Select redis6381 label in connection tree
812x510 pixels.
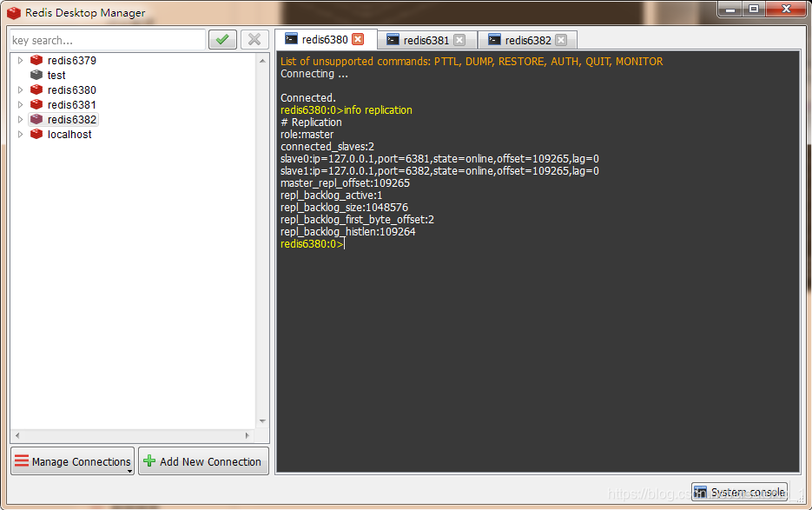tap(71, 105)
